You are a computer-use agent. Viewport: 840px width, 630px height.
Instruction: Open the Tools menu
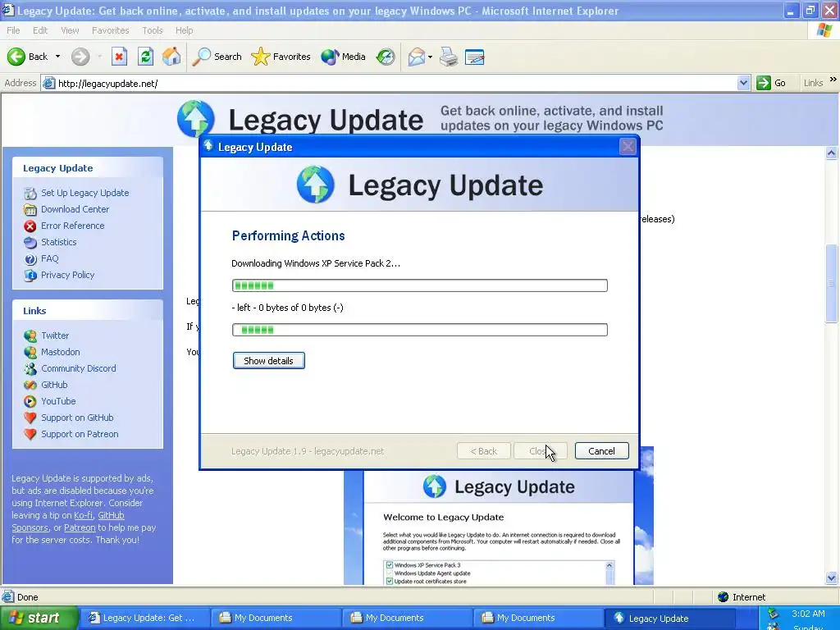[152, 30]
